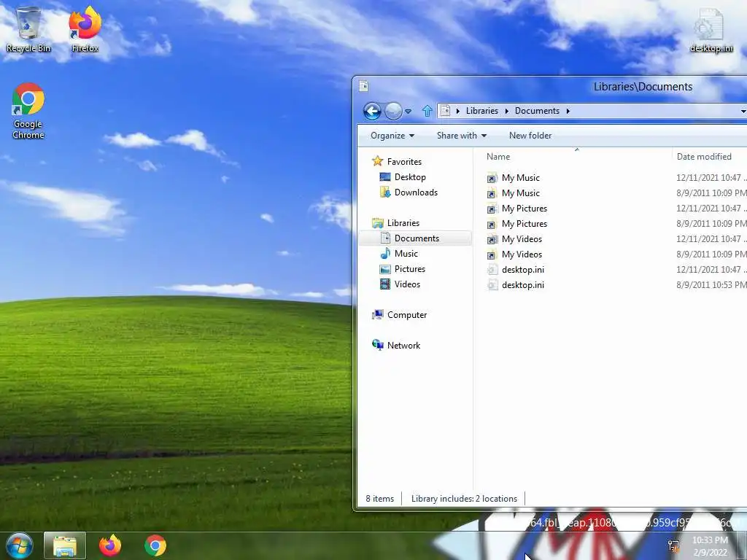
Task: Go back using Explorer's Back arrow
Action: tap(372, 111)
